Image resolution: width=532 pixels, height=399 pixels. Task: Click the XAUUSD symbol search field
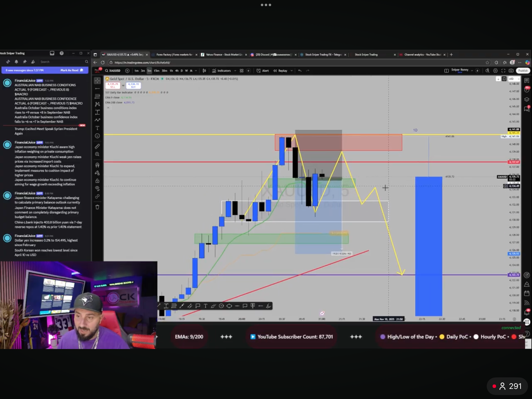[x=113, y=71]
